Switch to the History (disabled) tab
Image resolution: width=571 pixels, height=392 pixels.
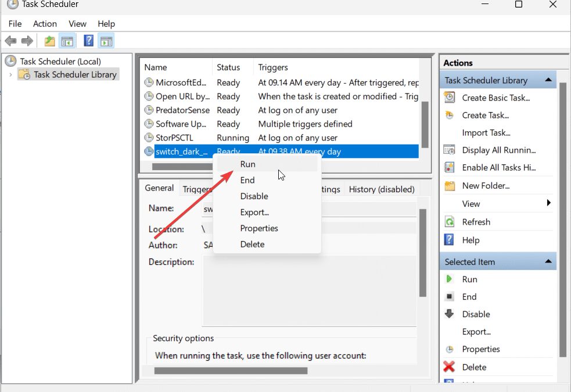[381, 189]
